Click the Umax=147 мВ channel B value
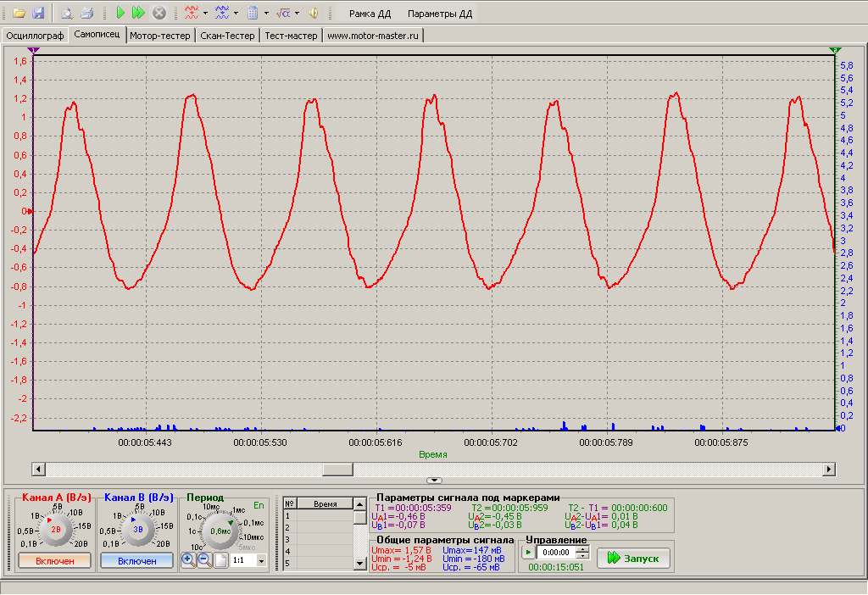The height and width of the screenshot is (595, 868). [x=472, y=550]
